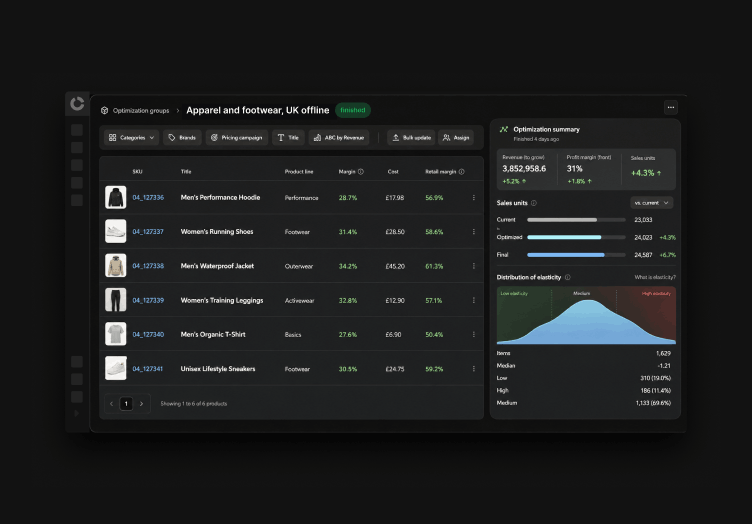Select page 1 in pagination

pos(126,404)
